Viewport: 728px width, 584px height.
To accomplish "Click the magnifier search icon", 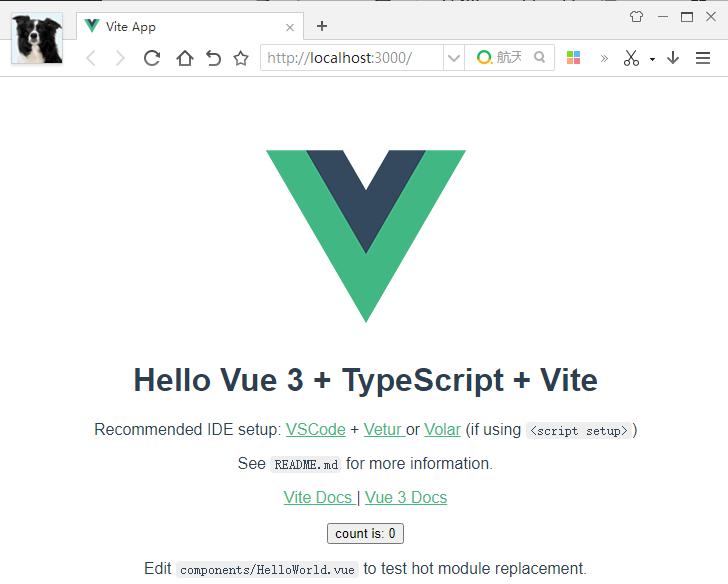I will [x=540, y=57].
